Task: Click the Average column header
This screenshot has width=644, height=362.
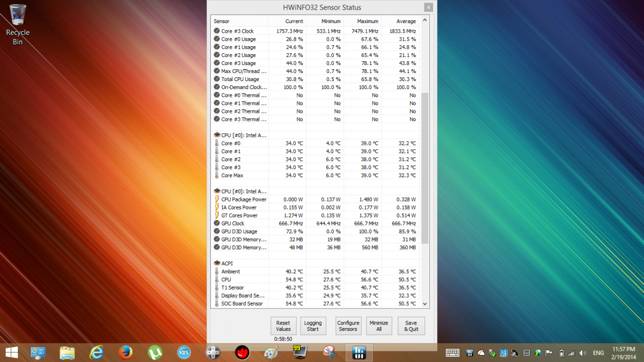Action: click(x=400, y=21)
